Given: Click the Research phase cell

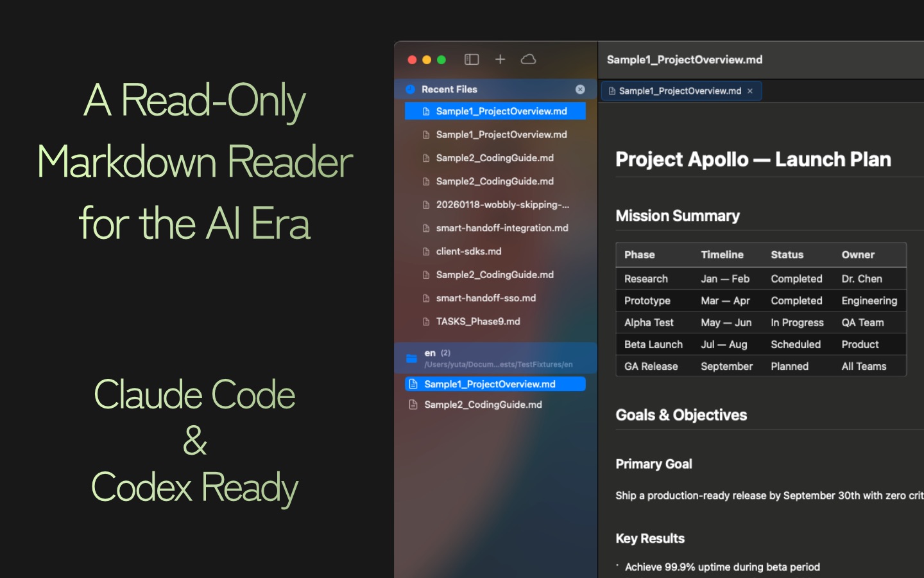Looking at the screenshot, I should 646,279.
